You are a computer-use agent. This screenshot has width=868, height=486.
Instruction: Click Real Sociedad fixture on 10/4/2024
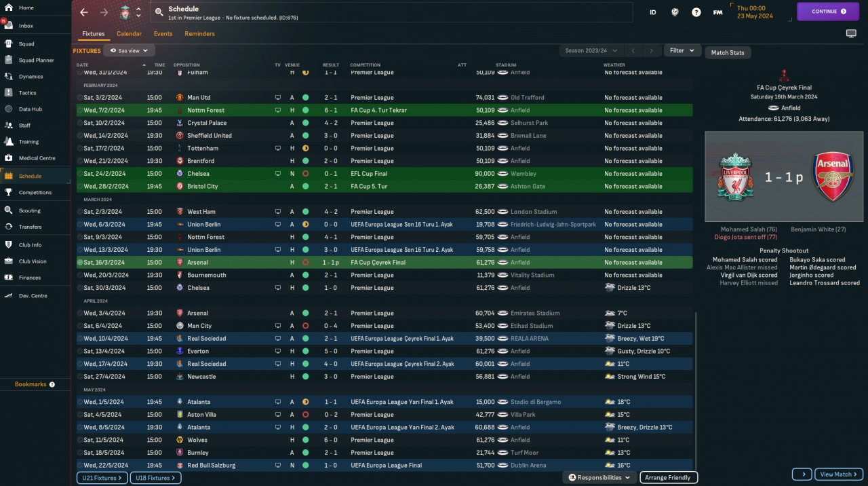(x=384, y=339)
